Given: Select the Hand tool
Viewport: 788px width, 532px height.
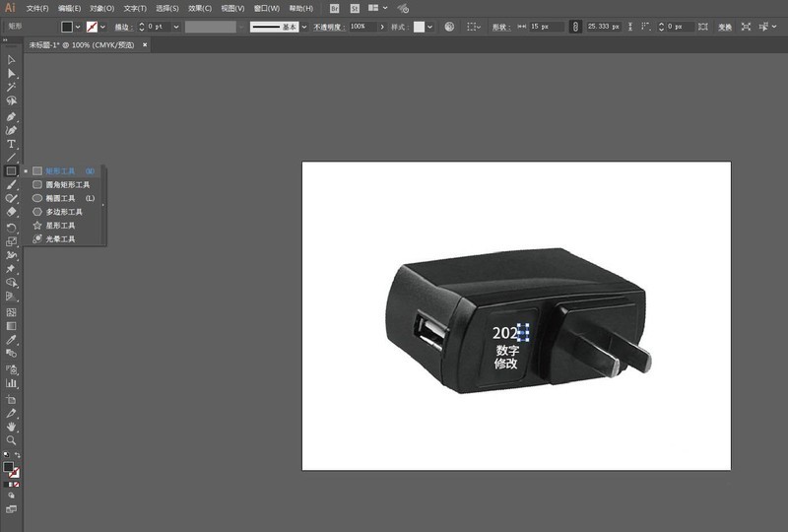Looking at the screenshot, I should tap(12, 427).
